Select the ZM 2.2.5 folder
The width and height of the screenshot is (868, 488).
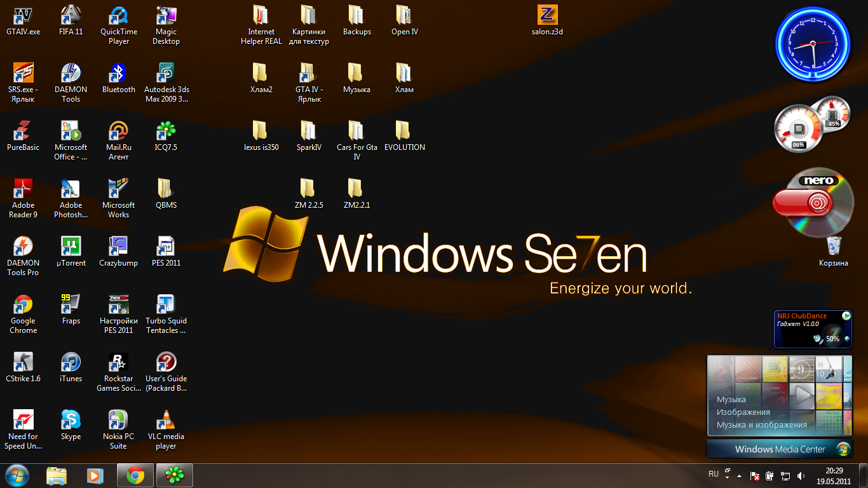click(x=309, y=194)
